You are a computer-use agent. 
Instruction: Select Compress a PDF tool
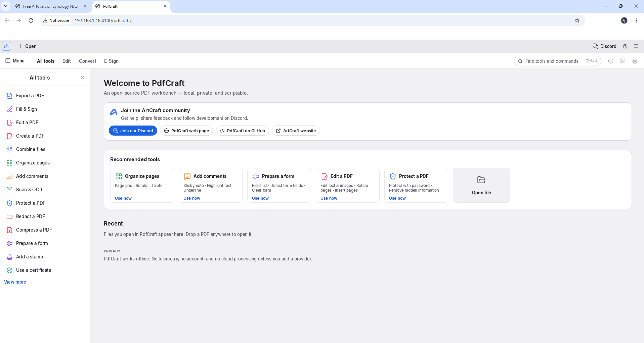coord(45,230)
